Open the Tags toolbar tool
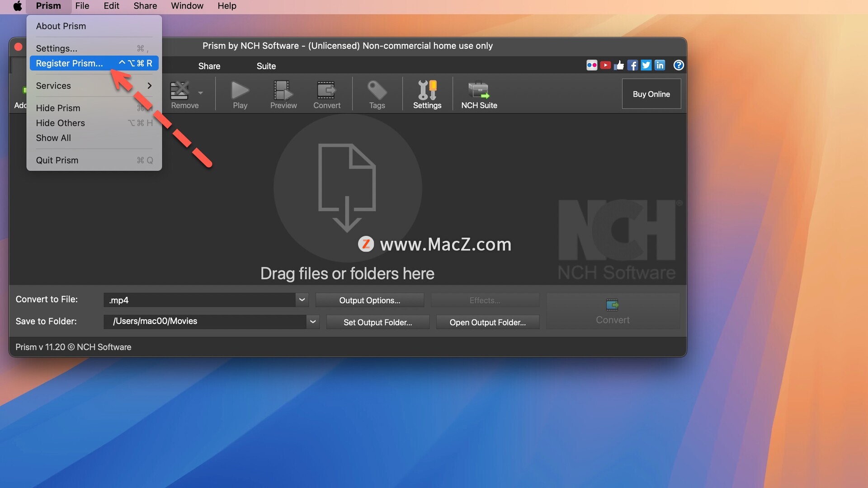This screenshot has width=868, height=488. (377, 94)
